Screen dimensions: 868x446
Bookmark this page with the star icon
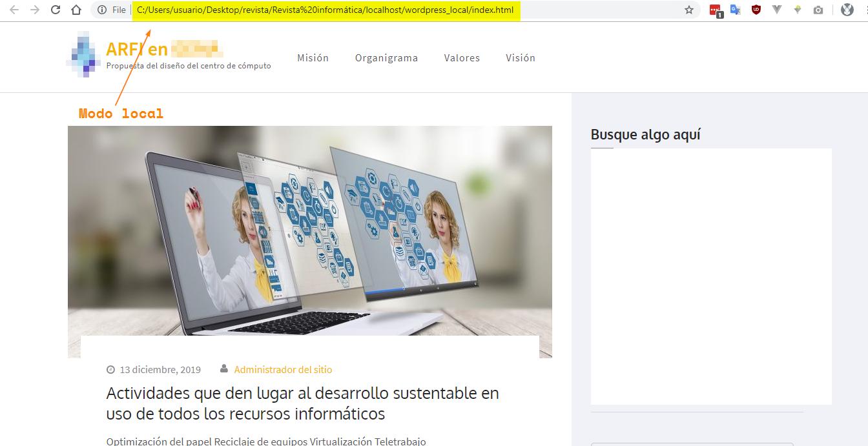click(689, 10)
